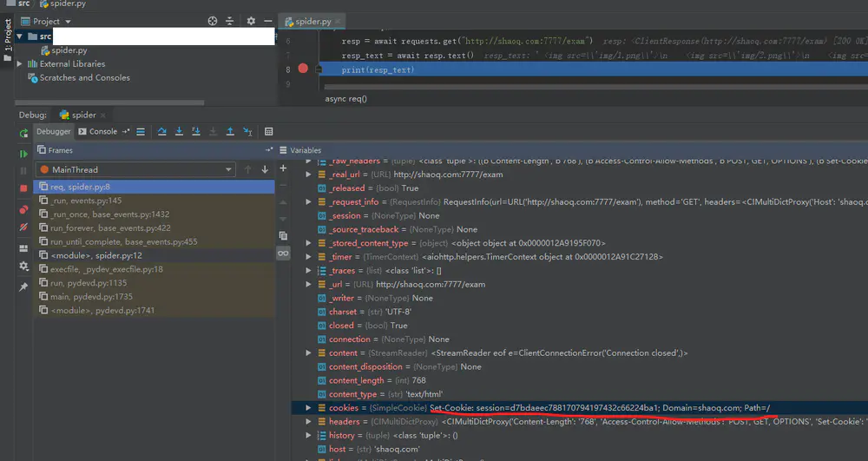868x461 pixels.
Task: Click the Step Over icon
Action: coord(161,132)
